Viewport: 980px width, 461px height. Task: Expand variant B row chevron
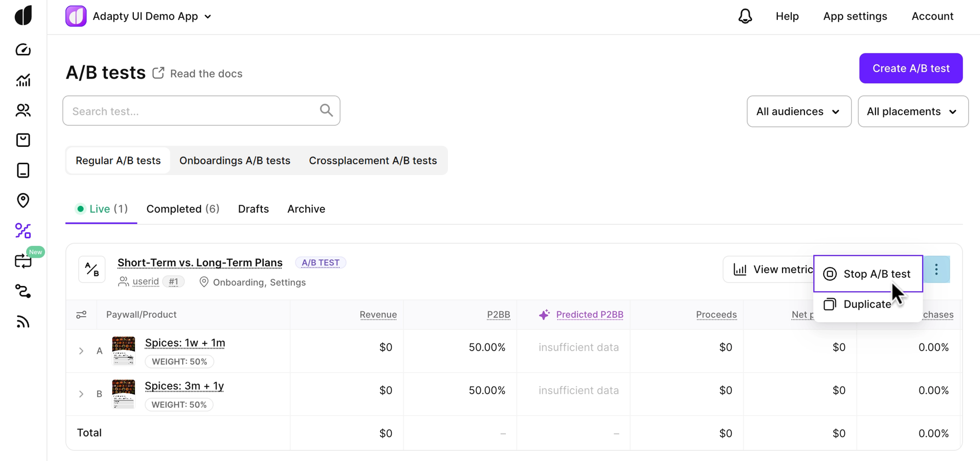click(x=81, y=394)
